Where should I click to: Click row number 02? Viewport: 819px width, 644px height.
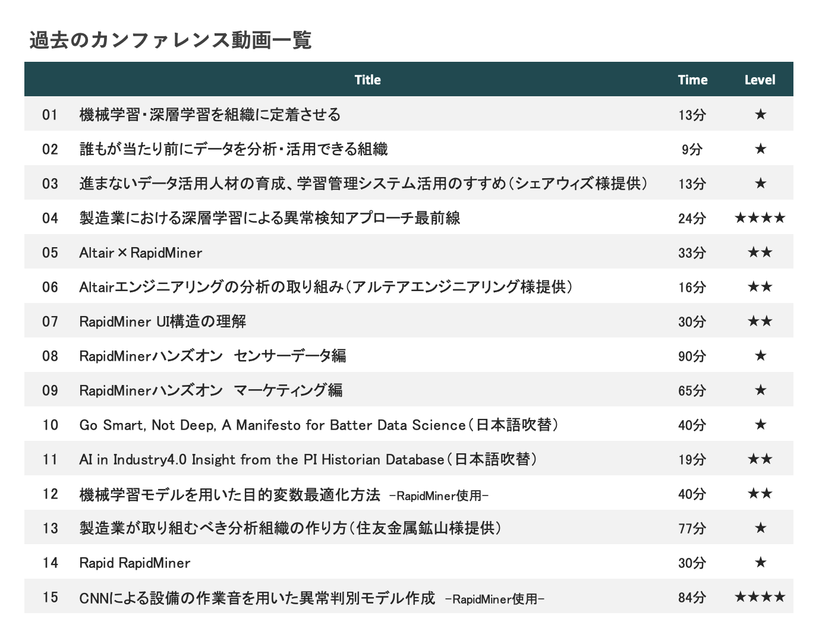[x=51, y=149]
